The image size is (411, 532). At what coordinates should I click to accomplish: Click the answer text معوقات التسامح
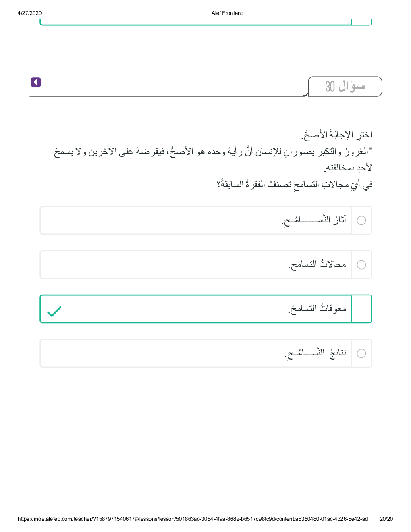[x=317, y=309]
